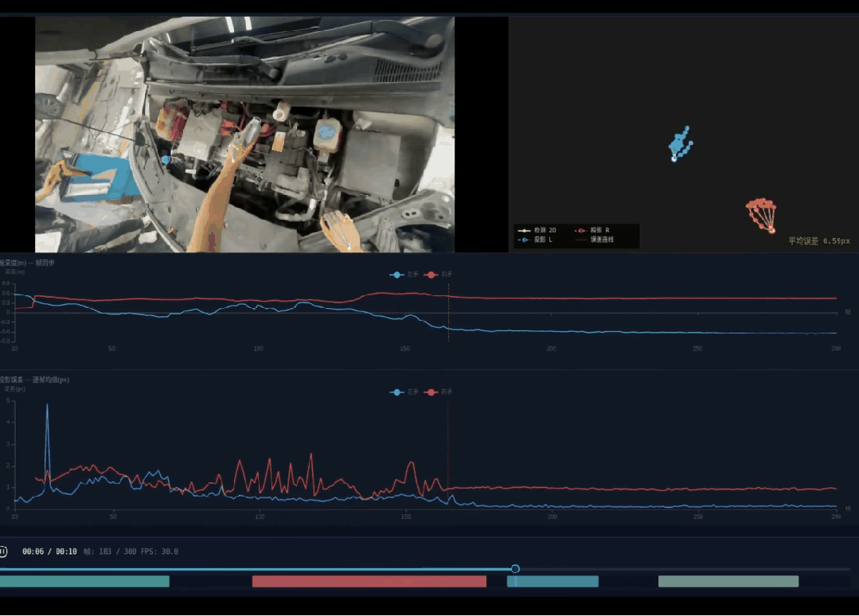The height and width of the screenshot is (616, 859).
Task: Click the red right-hand skeleton in 3D view
Action: [762, 216]
